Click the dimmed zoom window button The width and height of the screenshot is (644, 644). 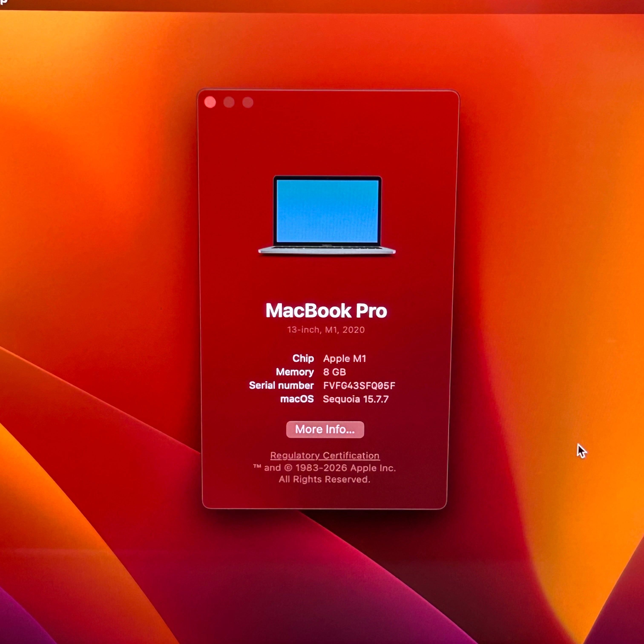coord(248,102)
